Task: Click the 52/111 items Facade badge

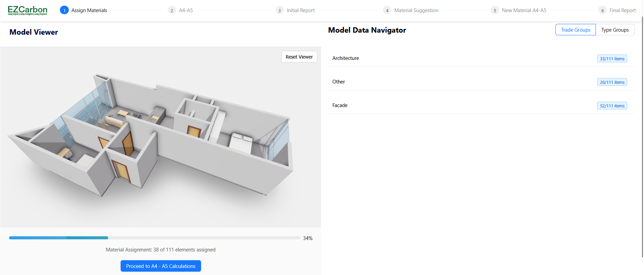Action: pyautogui.click(x=612, y=106)
